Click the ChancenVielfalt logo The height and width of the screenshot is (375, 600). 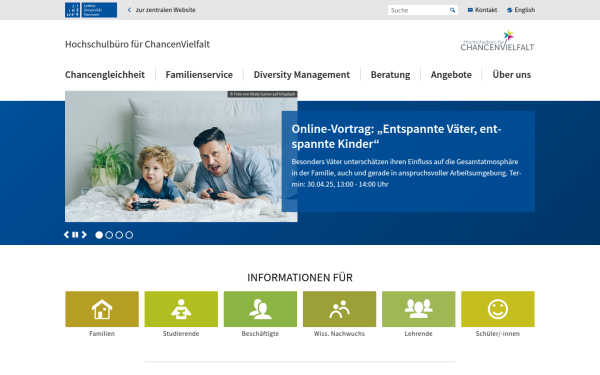[x=497, y=41]
